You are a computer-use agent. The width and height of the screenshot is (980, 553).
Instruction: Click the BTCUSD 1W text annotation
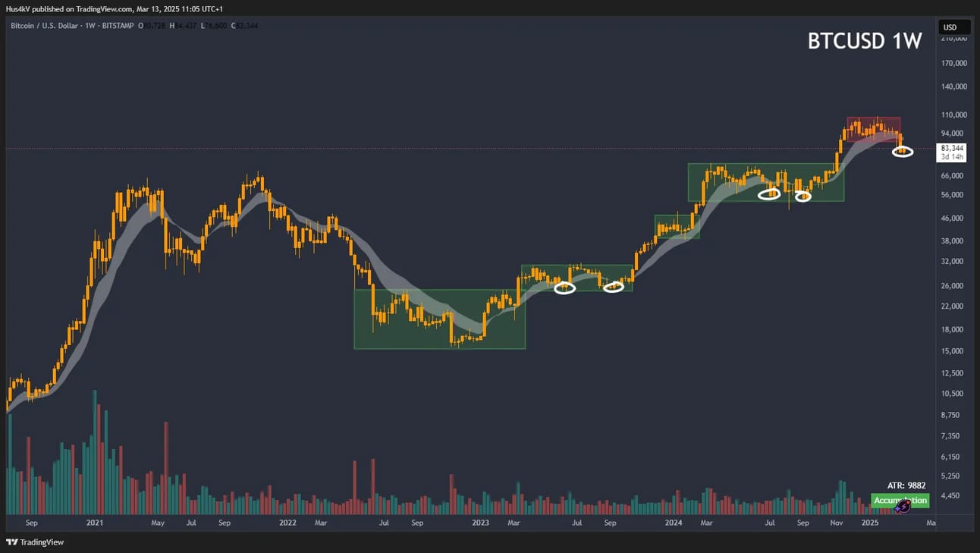[865, 41]
